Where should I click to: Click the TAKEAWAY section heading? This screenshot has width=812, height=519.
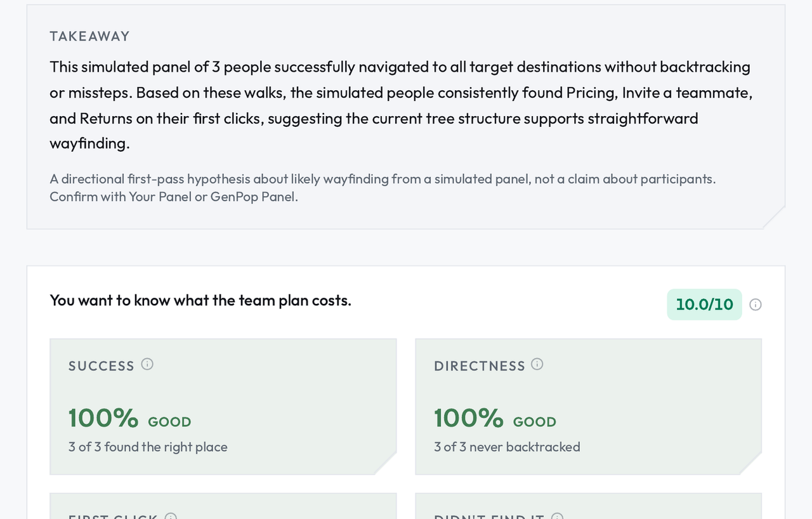click(x=89, y=36)
